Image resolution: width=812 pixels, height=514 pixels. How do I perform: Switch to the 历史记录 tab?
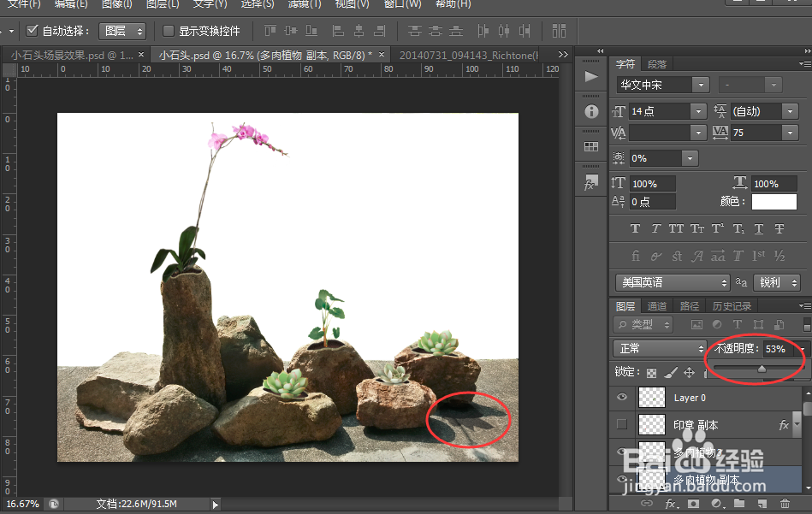point(732,306)
